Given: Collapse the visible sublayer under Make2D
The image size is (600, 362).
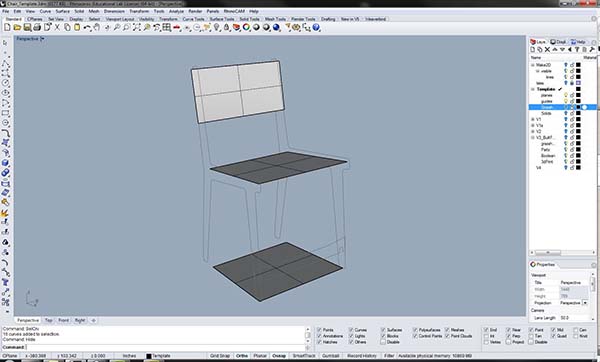Looking at the screenshot, I should 537,71.
